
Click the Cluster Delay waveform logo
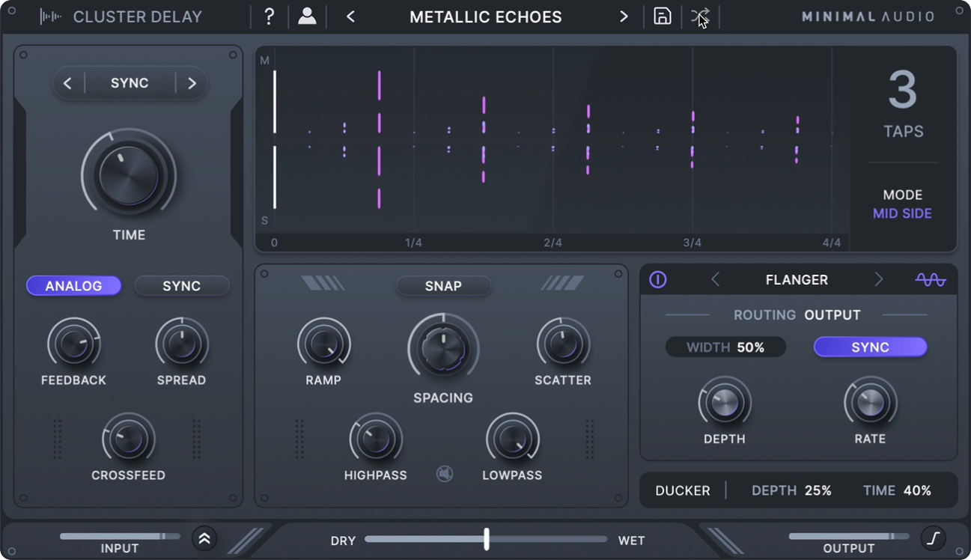[51, 16]
